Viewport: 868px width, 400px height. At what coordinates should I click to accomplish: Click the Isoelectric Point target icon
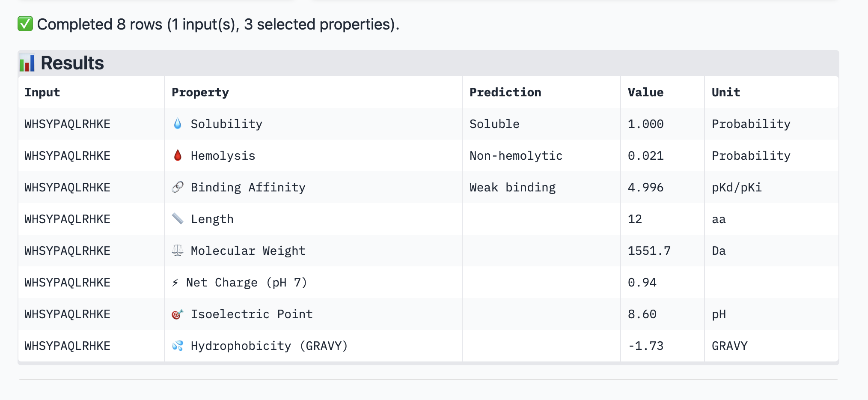[x=178, y=314]
